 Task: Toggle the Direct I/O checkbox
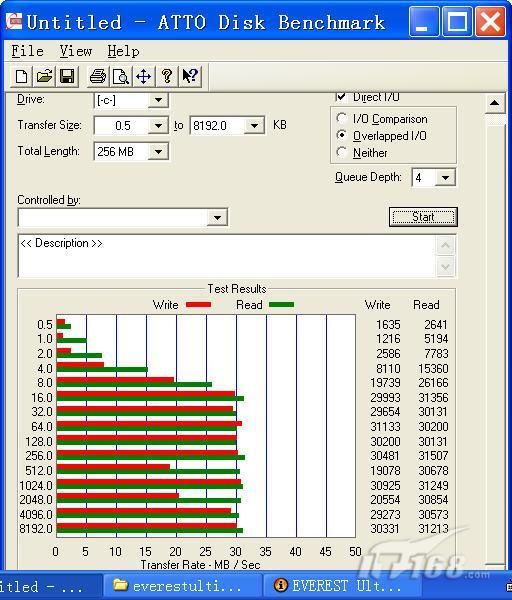click(x=341, y=96)
